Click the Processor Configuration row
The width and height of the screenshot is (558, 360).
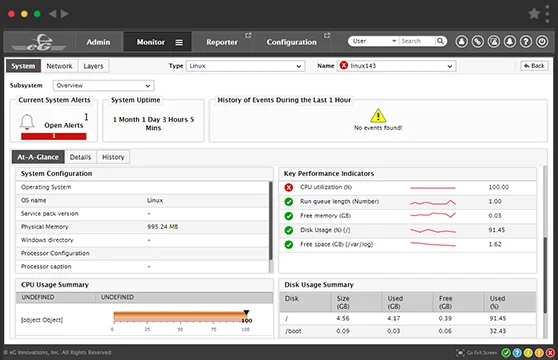click(142, 253)
